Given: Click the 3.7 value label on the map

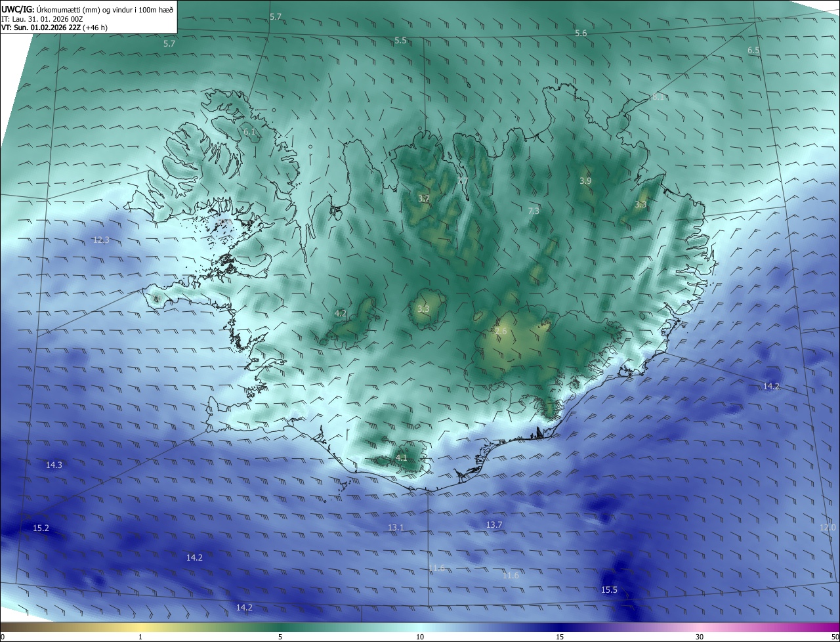Looking at the screenshot, I should click(424, 198).
